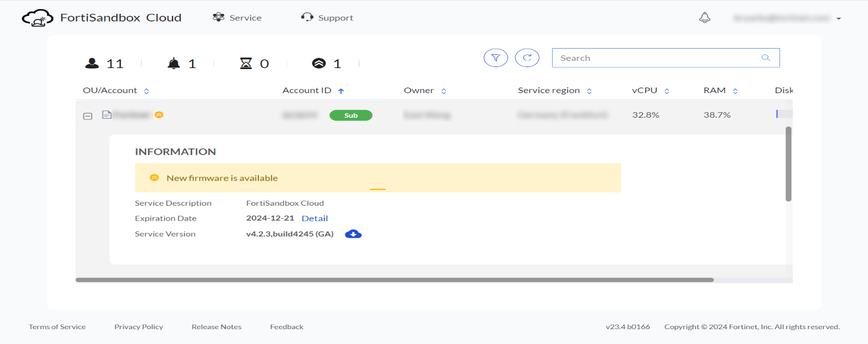
Task: Sort by Account ID column
Action: [x=341, y=91]
